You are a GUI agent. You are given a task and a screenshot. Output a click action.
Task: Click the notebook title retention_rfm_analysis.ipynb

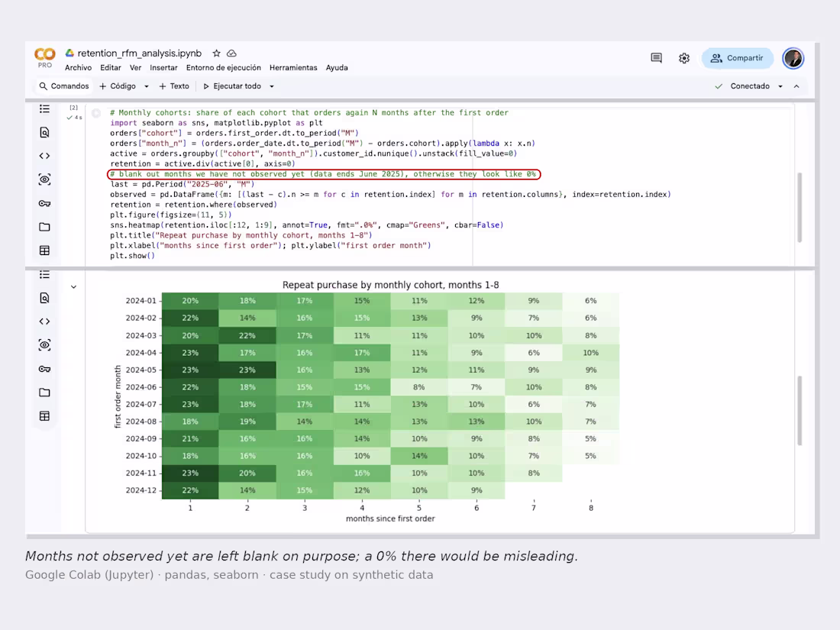139,53
